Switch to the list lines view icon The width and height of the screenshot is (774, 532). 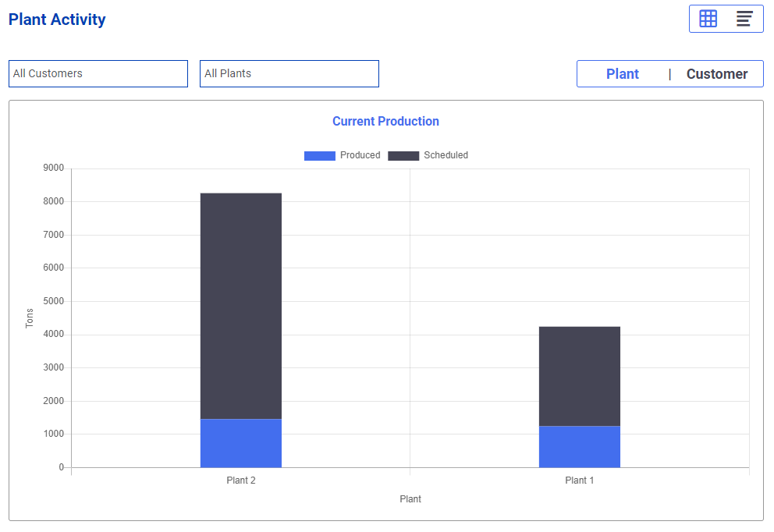(x=744, y=19)
